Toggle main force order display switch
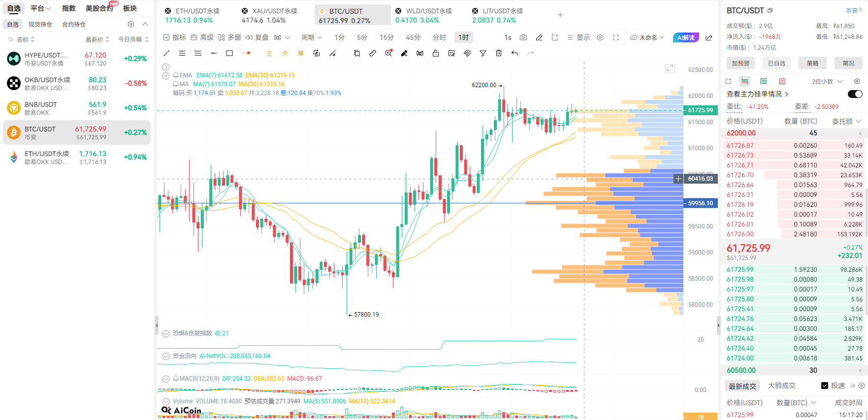This screenshot has height=420, width=868. [x=855, y=94]
